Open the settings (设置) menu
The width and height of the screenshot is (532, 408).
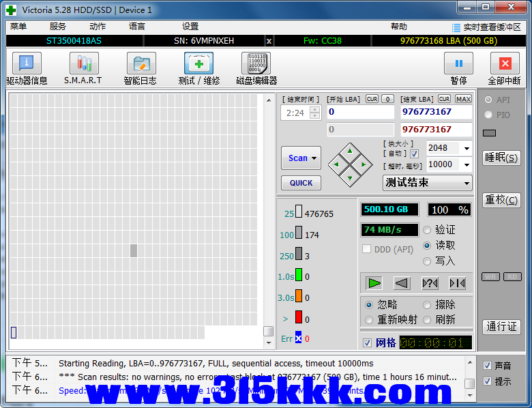click(190, 27)
